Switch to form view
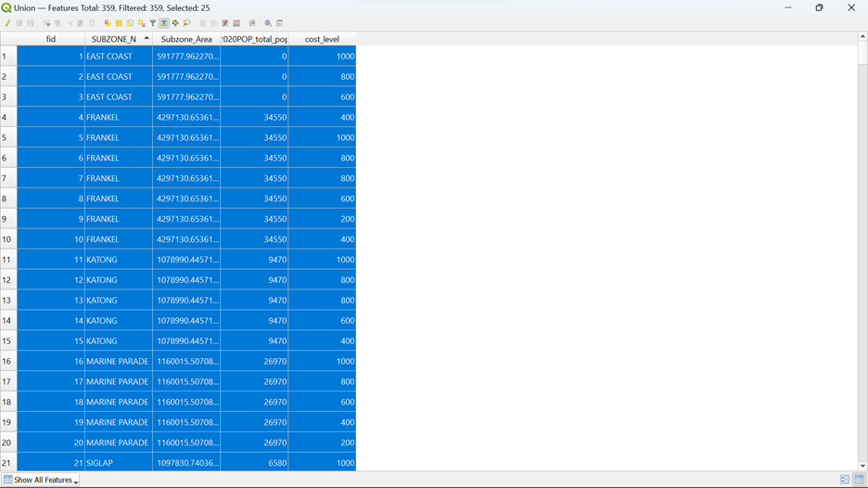The height and width of the screenshot is (488, 868). click(845, 480)
